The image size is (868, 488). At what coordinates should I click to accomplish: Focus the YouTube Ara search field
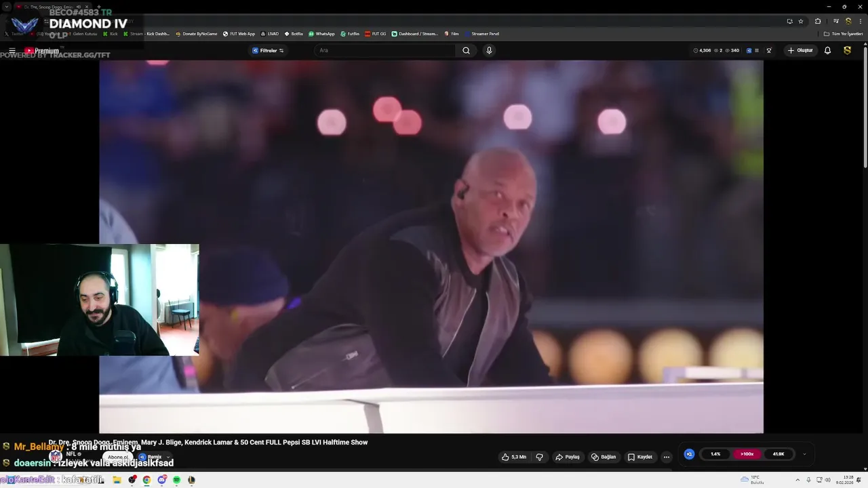[x=384, y=50]
